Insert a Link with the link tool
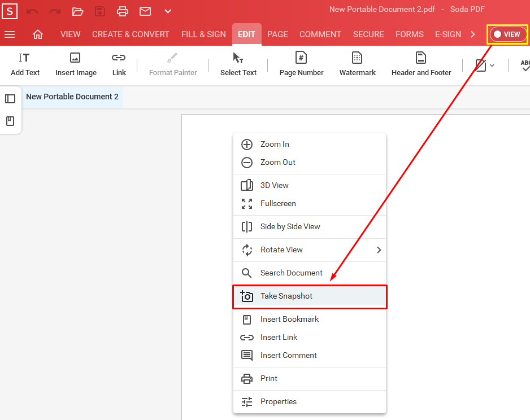 [119, 63]
